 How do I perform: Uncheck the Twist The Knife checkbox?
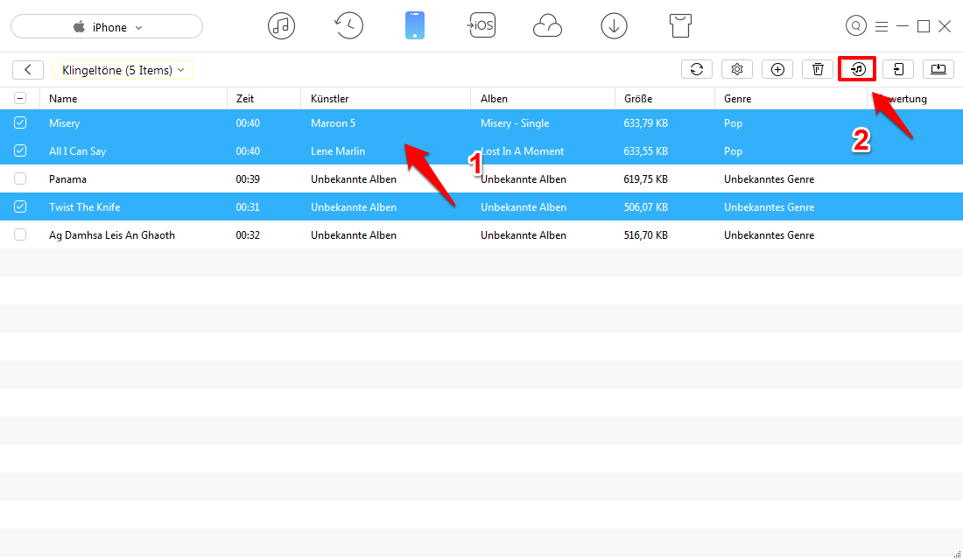(x=20, y=206)
